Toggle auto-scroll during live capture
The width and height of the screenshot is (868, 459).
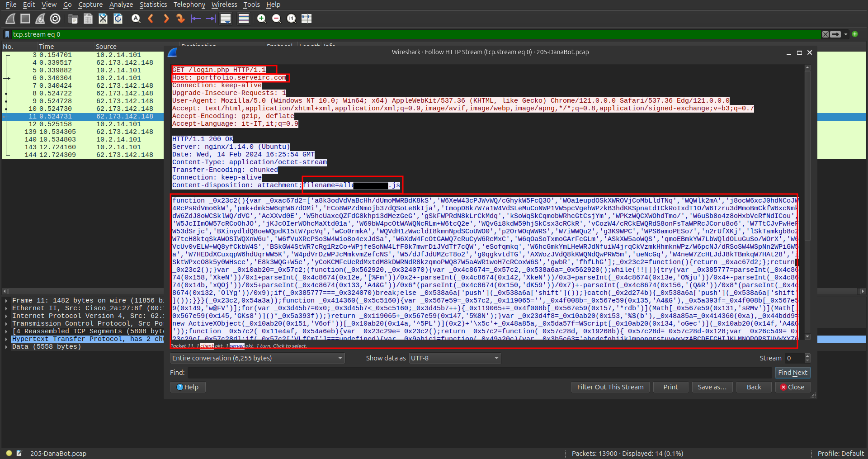click(225, 19)
